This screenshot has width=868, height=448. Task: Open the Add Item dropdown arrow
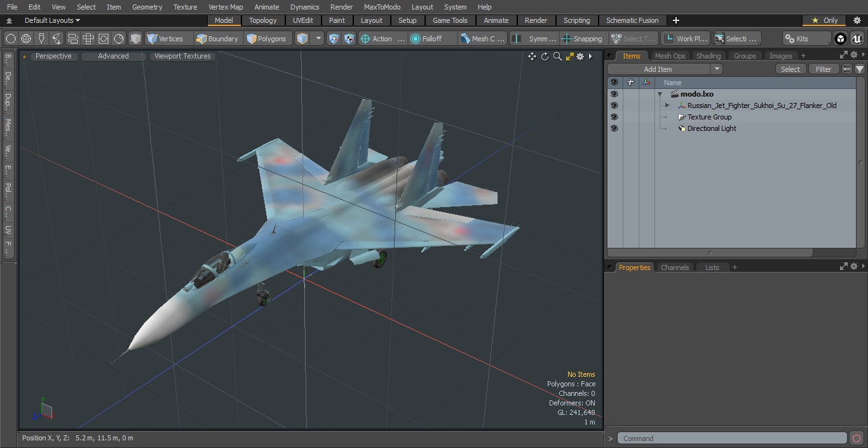tap(717, 69)
